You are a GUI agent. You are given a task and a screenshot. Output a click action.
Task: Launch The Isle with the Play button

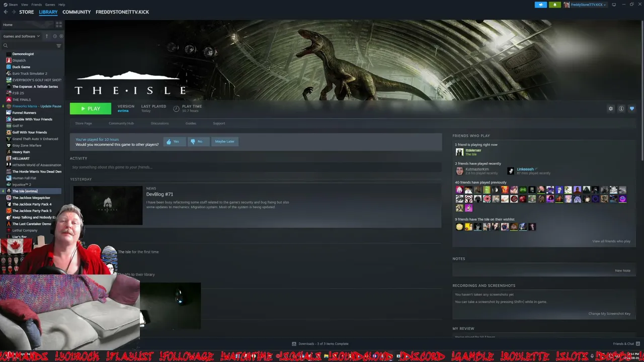[91, 109]
